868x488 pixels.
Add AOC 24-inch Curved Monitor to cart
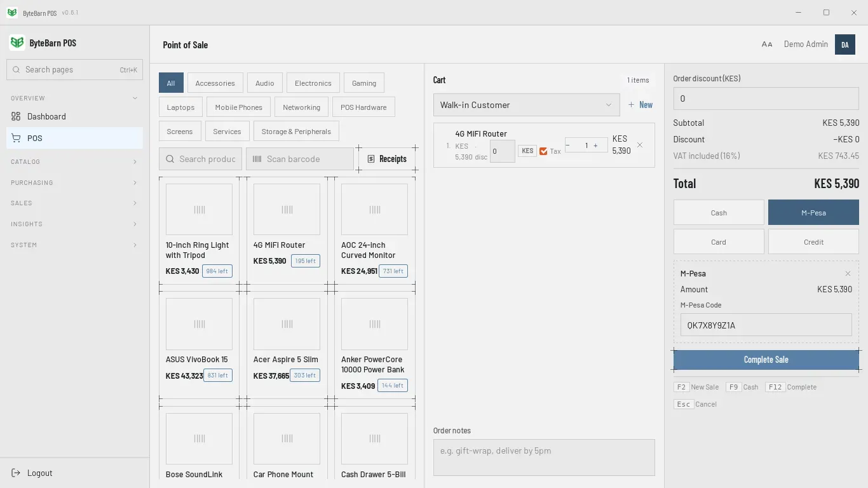(375, 231)
